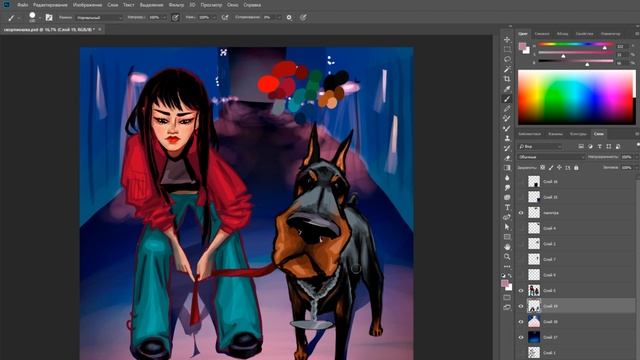This screenshot has height=360, width=640.
Task: Select the Rectangle shape tool
Action: (507, 237)
